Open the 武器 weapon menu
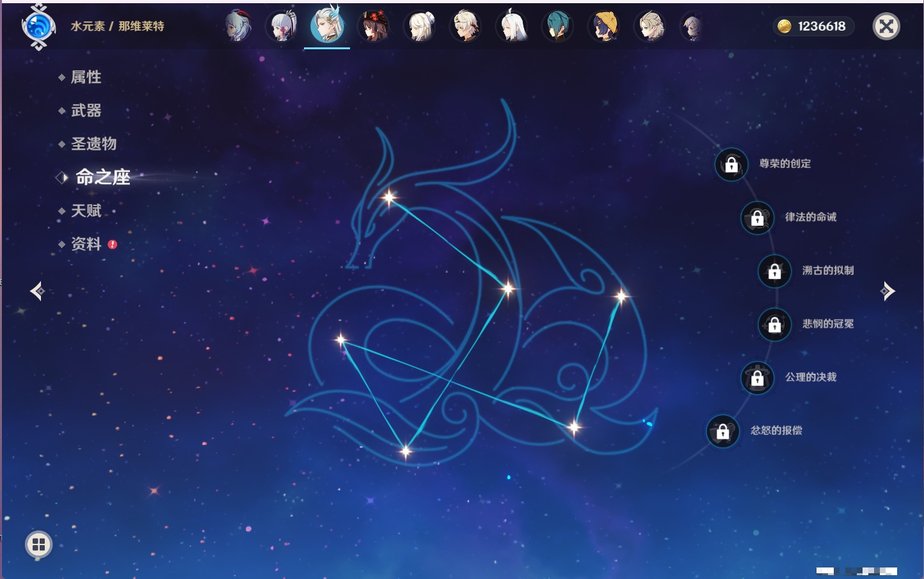Screen dimensions: 924x579 [x=86, y=111]
